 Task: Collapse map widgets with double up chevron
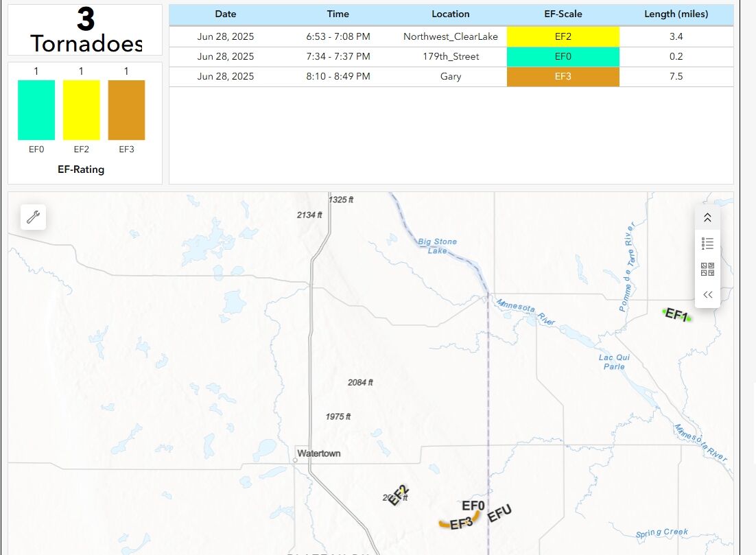707,217
